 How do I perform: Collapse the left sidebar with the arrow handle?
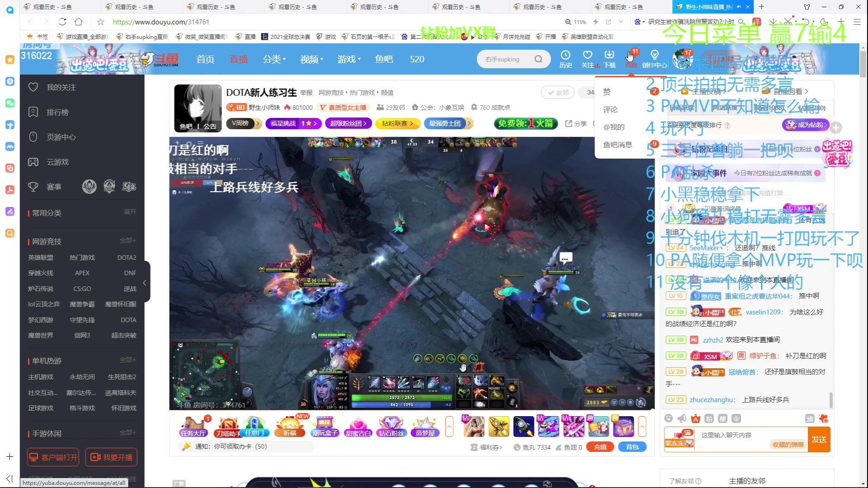pyautogui.click(x=145, y=283)
